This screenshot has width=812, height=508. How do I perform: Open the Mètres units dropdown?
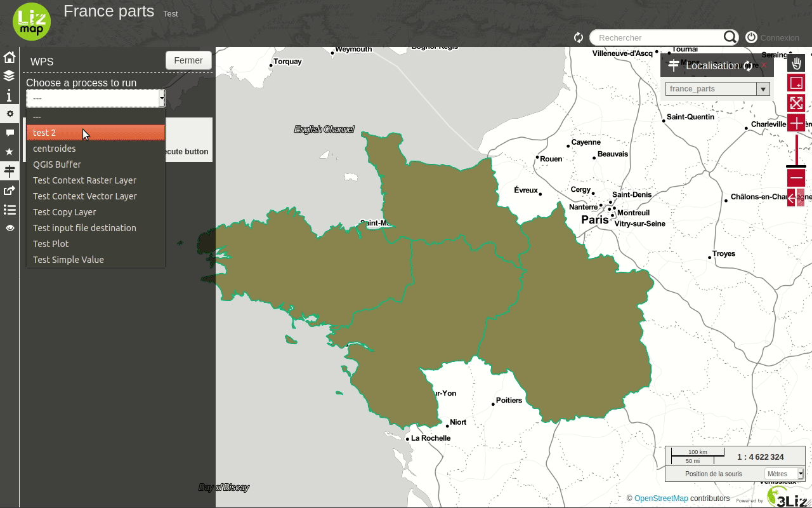784,474
